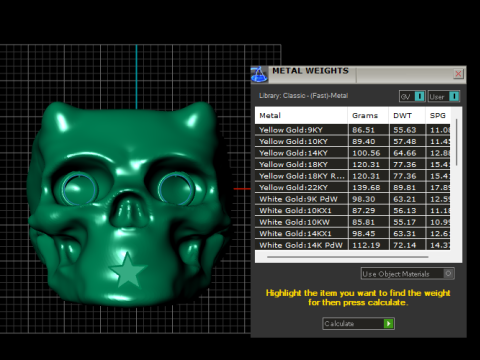This screenshot has width=480, height=360.
Task: Select the Yellow Gold:10KY row
Action: [353, 141]
